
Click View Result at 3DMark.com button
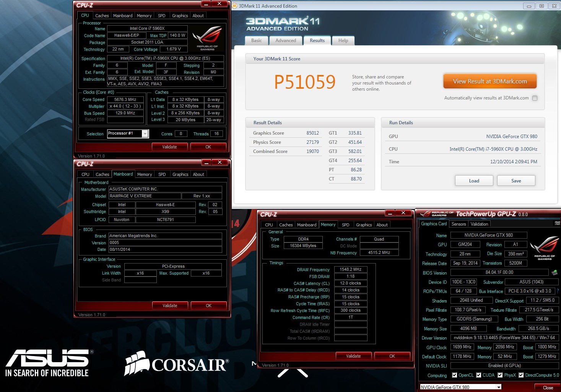coord(490,81)
